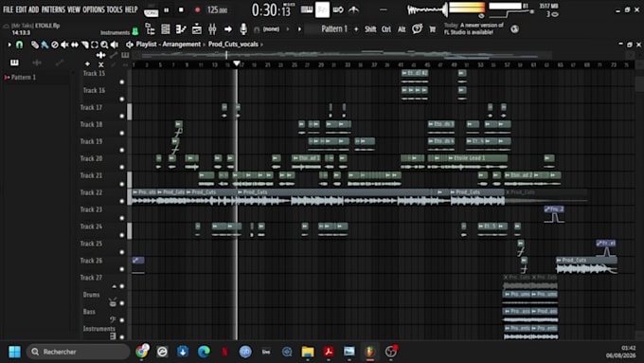
Task: Open the ADD menu
Action: (x=34, y=9)
